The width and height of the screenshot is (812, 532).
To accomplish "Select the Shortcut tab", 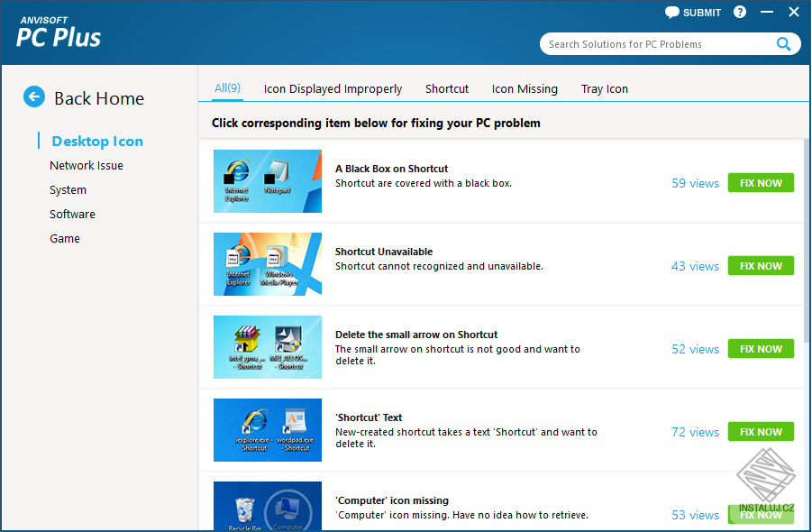I will [447, 89].
